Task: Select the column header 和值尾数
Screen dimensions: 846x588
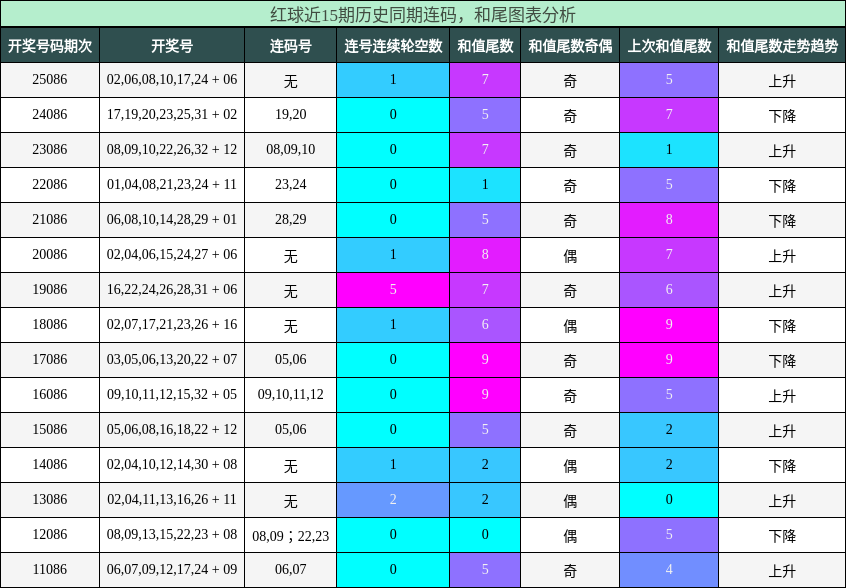Action: (485, 46)
